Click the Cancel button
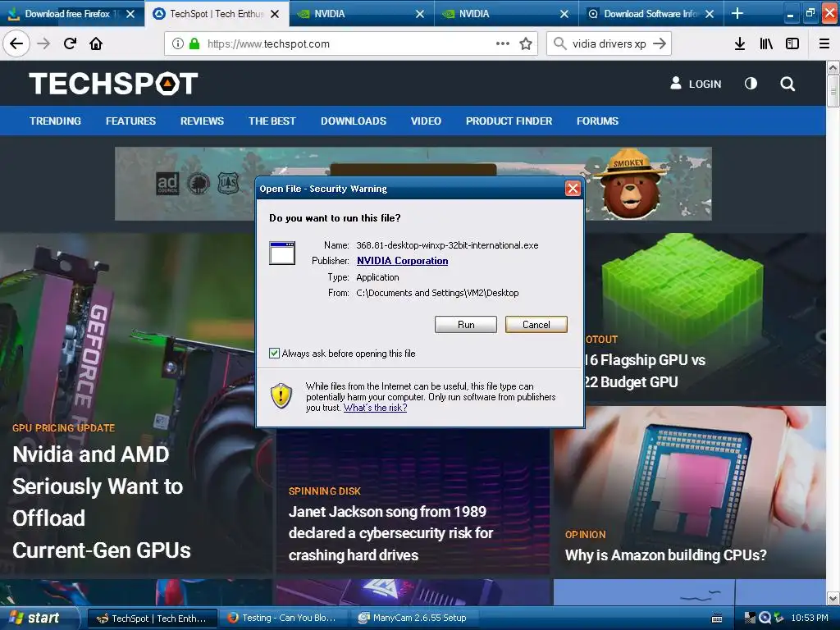Viewport: 840px width, 630px height. click(x=536, y=324)
